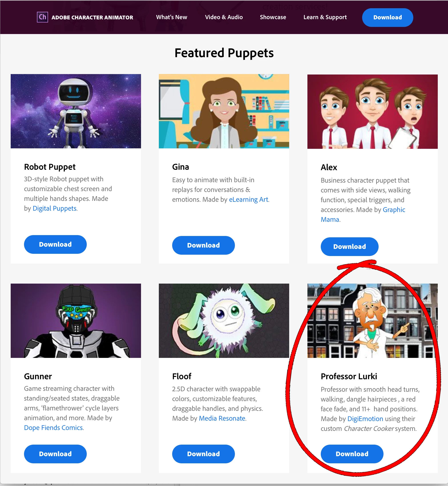Screen dimensions: 448x486
Task: Open the DigiEmotion link
Action: (365, 419)
